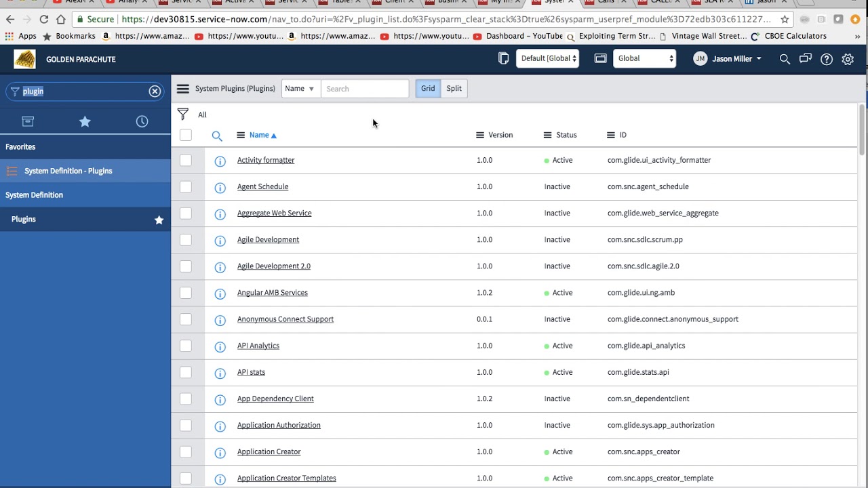Screen dimensions: 868x488
Task: Click the list vertical scrollbar
Action: coord(862,130)
